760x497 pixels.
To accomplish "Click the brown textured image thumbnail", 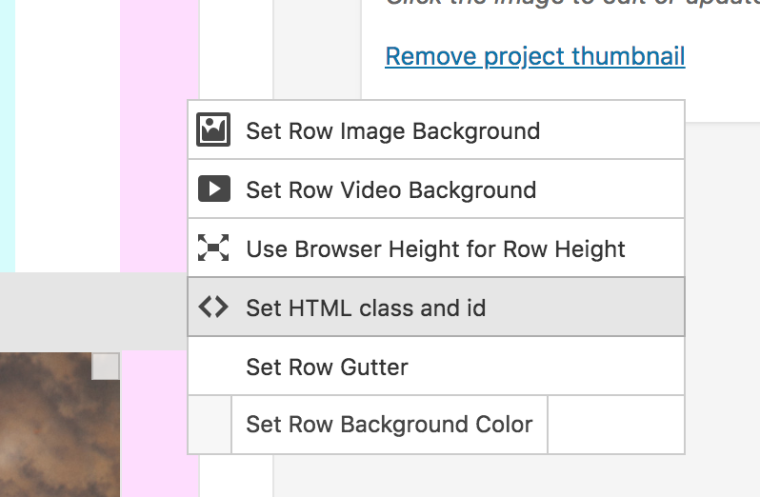I will pyautogui.click(x=55, y=430).
